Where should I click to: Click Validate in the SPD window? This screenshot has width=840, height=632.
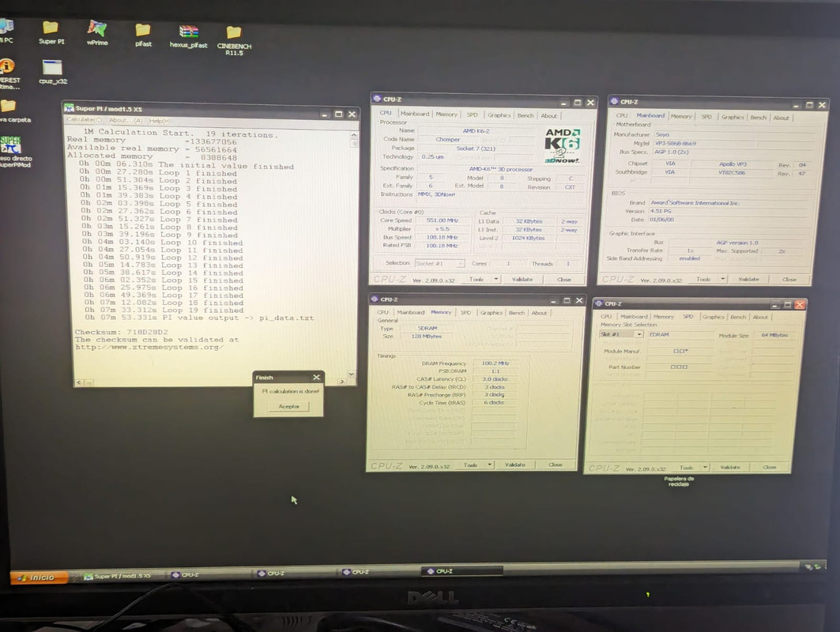(729, 467)
